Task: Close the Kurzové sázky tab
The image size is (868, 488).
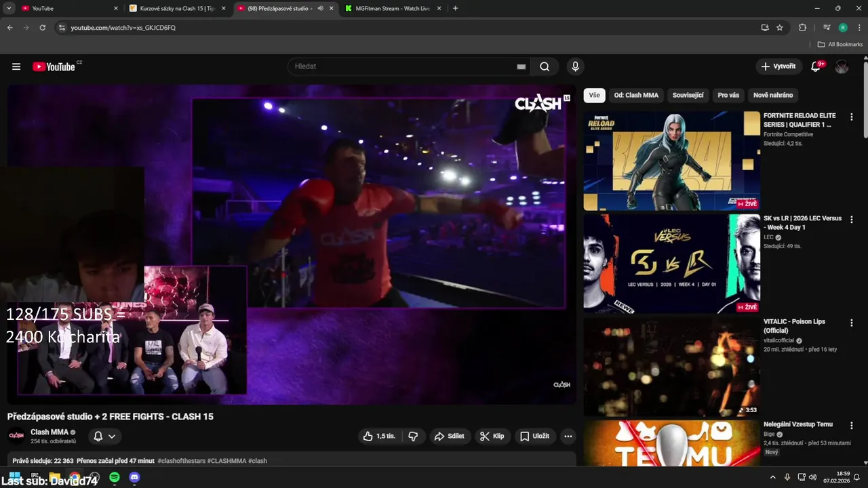Action: 223,8
